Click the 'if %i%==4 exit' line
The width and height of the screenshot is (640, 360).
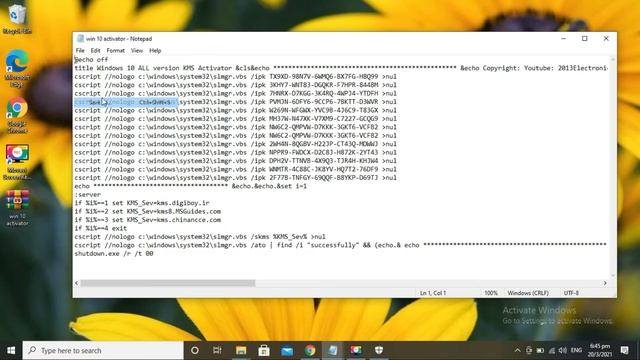[100, 228]
